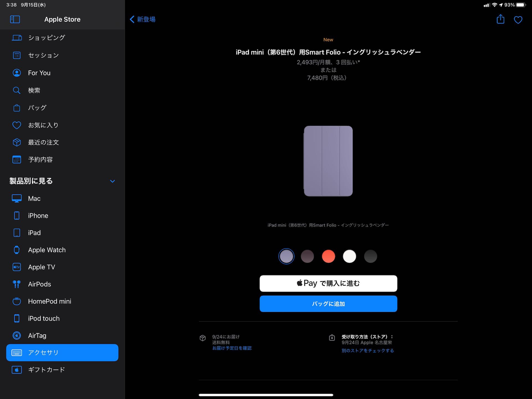
Task: Tap the time 3:38 in status bar
Action: [x=11, y=5]
